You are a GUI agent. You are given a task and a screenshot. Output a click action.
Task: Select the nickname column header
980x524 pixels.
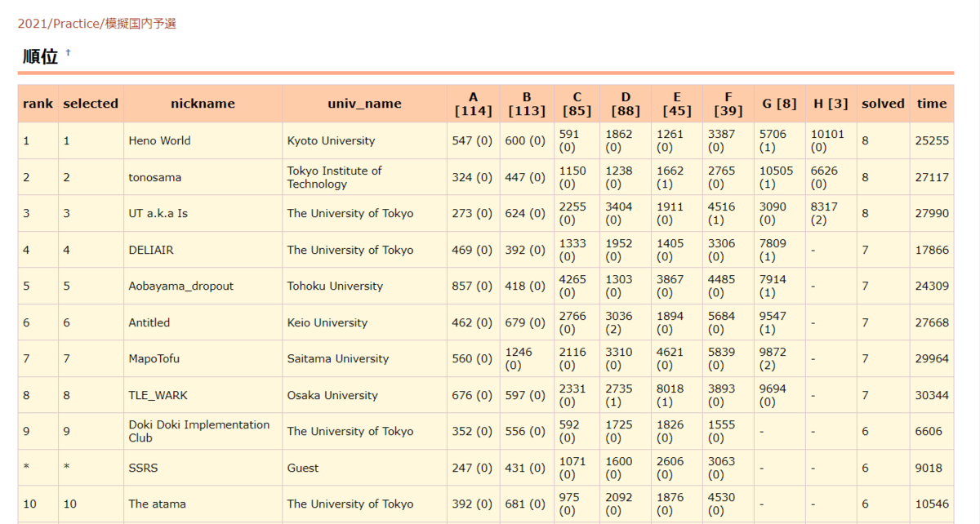pos(203,104)
